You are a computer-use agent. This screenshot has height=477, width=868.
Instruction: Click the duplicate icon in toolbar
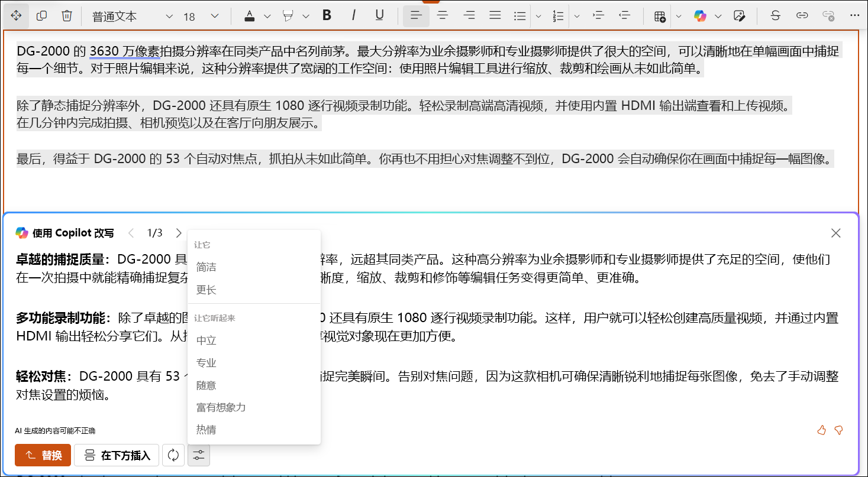point(41,16)
